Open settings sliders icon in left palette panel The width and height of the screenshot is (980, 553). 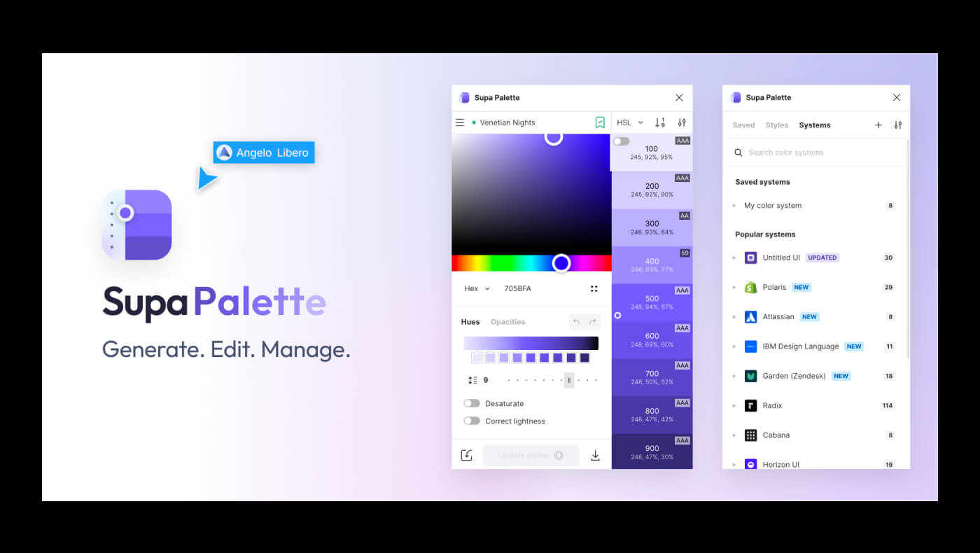pos(682,122)
